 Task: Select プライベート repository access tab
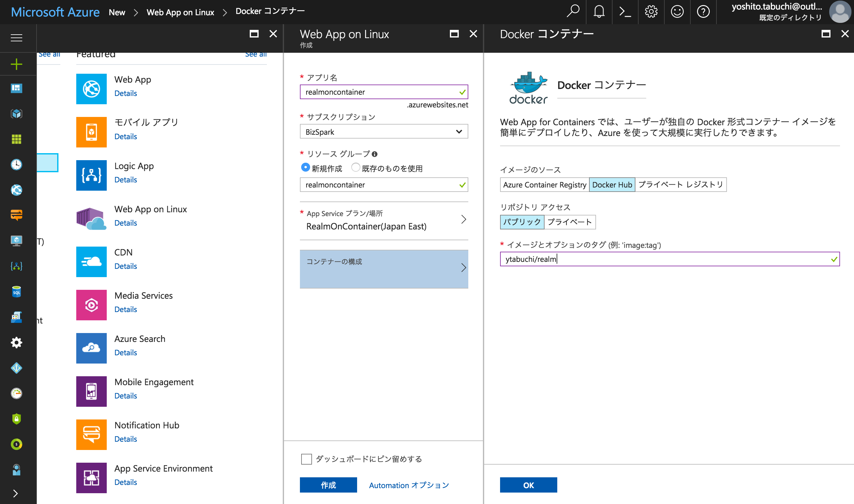(x=569, y=222)
